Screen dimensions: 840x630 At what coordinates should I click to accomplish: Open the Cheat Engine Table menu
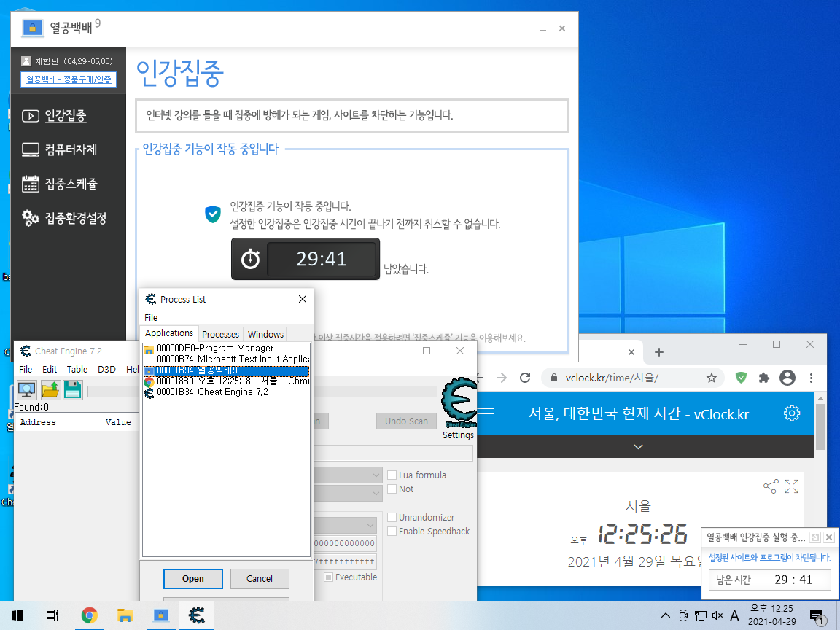tap(77, 369)
